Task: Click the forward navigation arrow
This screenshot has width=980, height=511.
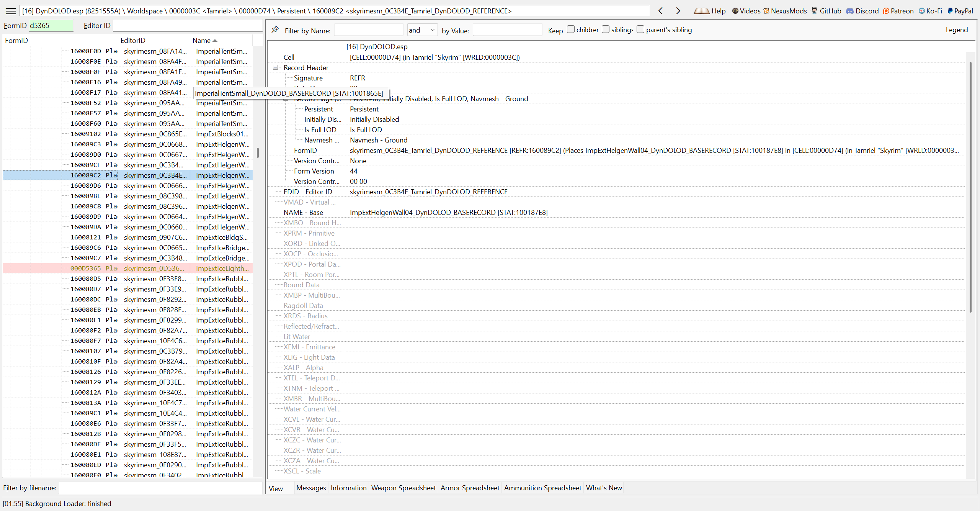Action: click(678, 11)
